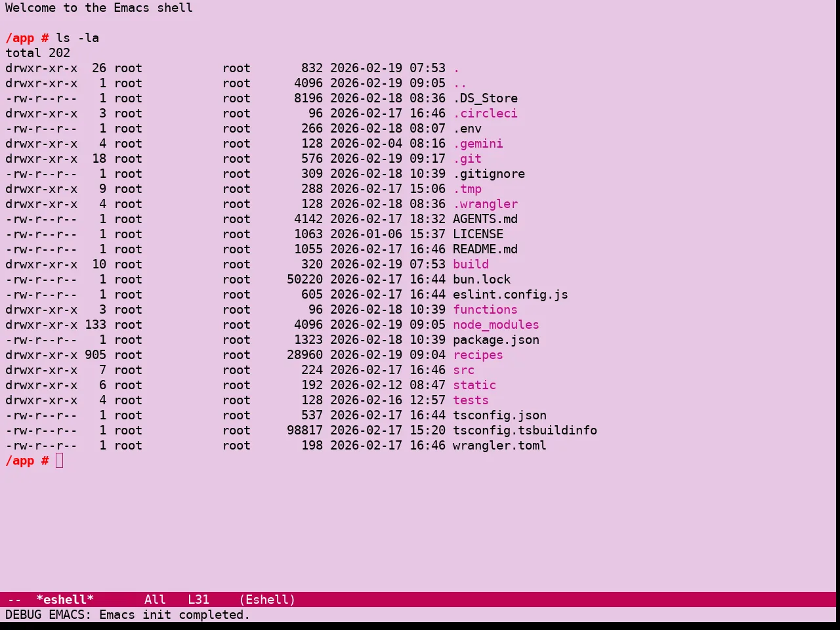Select the .tmp directory name
The image size is (840, 630).
pos(467,189)
